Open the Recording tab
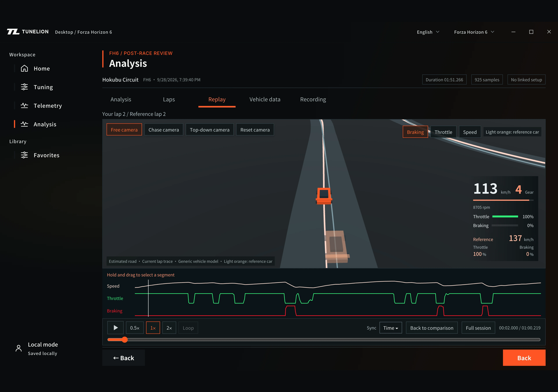 313,99
